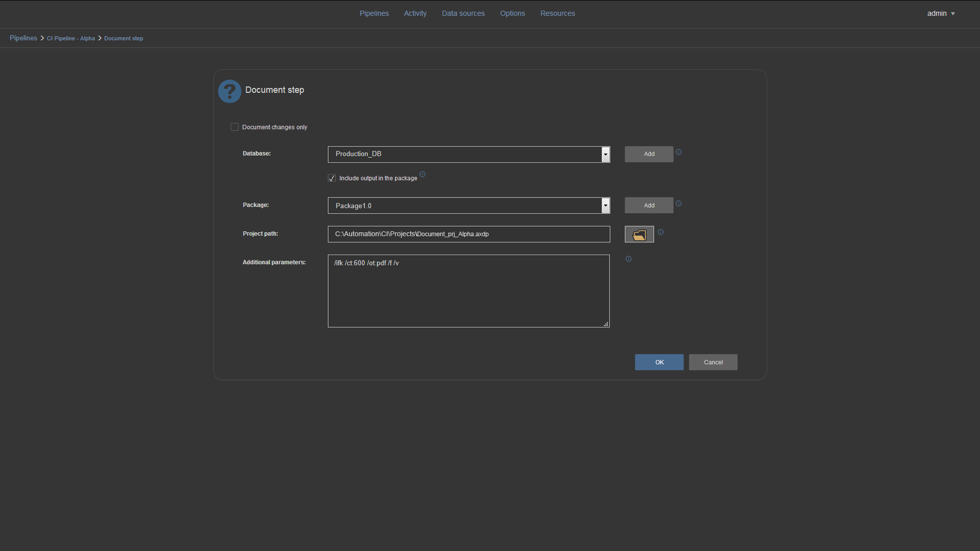Click info icon next to Database Add button

(x=678, y=152)
